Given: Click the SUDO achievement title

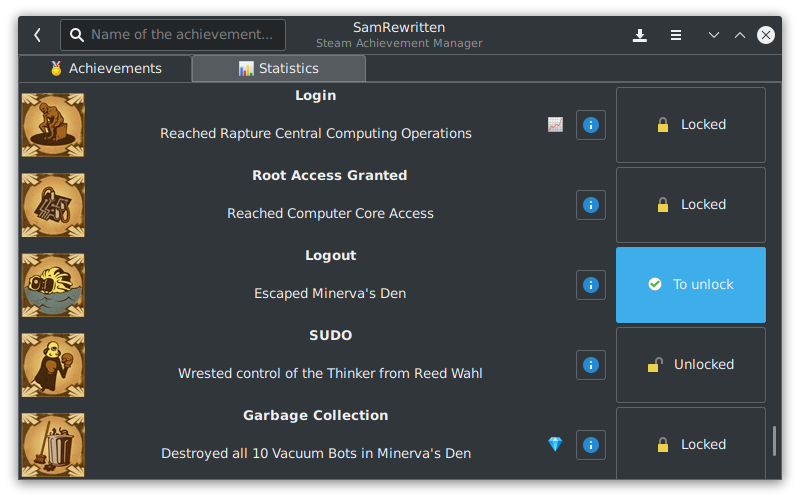Looking at the screenshot, I should coord(331,336).
